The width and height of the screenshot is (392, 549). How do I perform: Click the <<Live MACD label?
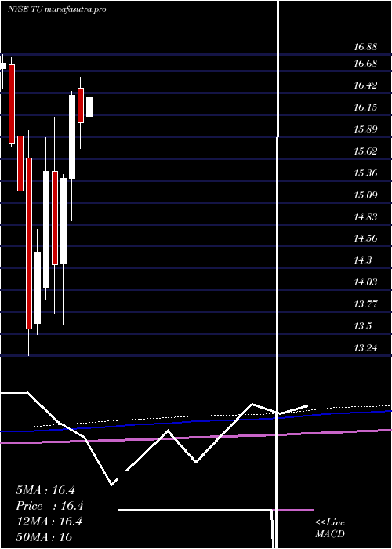[x=330, y=529]
